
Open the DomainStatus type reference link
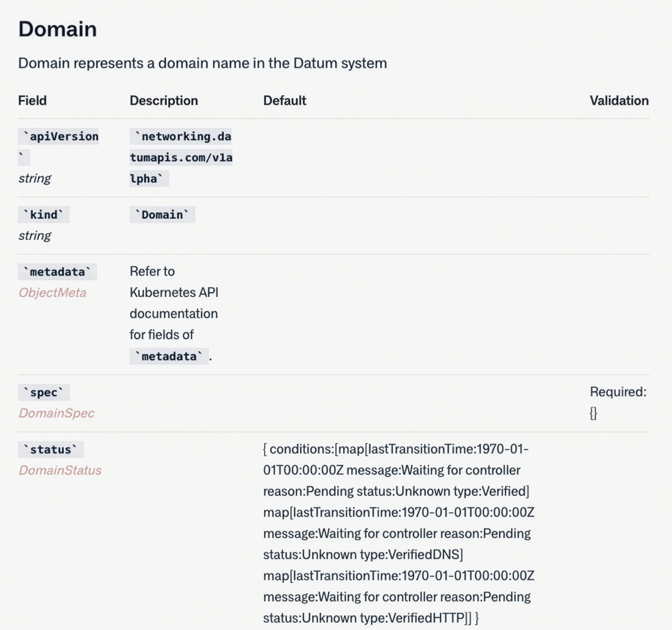61,470
